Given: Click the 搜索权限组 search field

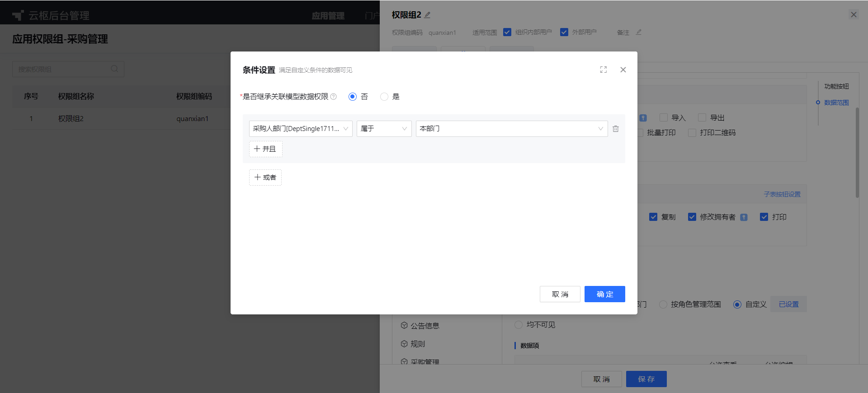Looking at the screenshot, I should 68,69.
